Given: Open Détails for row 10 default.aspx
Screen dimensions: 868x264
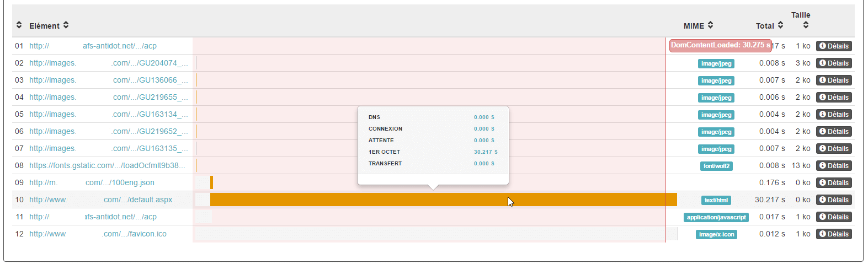Looking at the screenshot, I should pyautogui.click(x=834, y=200).
